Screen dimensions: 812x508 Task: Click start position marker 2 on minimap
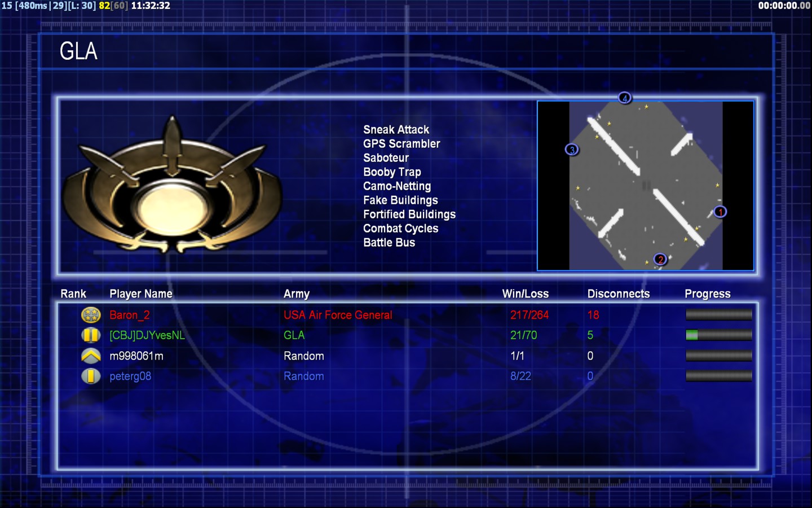point(660,260)
